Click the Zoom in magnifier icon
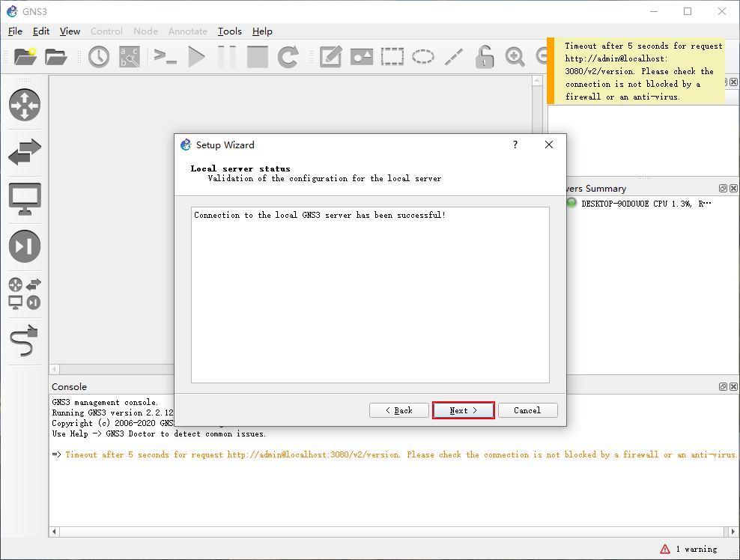740x560 pixels. 515,57
